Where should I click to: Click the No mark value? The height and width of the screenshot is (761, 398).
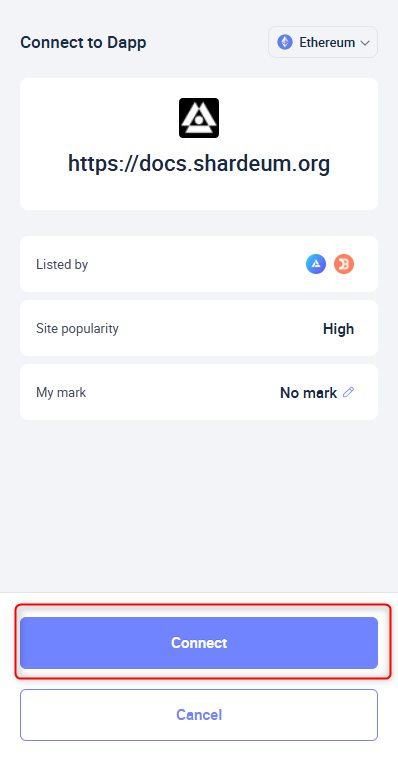coord(308,393)
